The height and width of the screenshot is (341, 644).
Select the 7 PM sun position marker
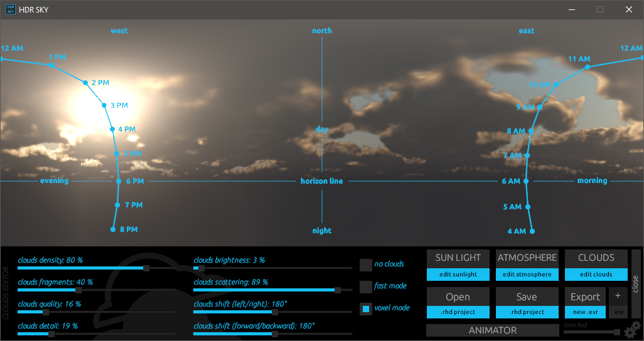pyautogui.click(x=117, y=205)
